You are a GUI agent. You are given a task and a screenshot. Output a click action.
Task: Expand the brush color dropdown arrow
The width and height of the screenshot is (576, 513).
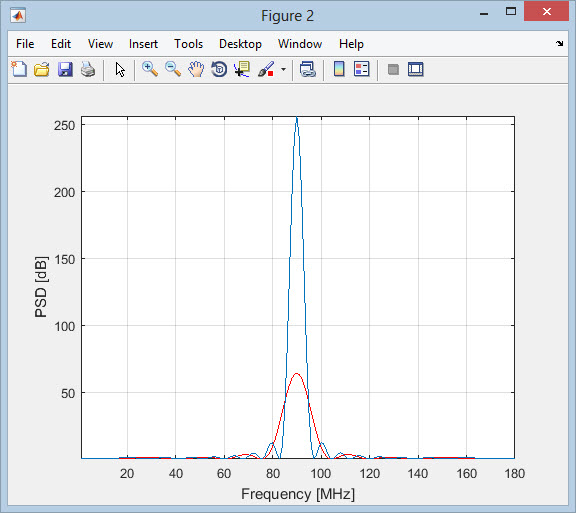point(283,69)
